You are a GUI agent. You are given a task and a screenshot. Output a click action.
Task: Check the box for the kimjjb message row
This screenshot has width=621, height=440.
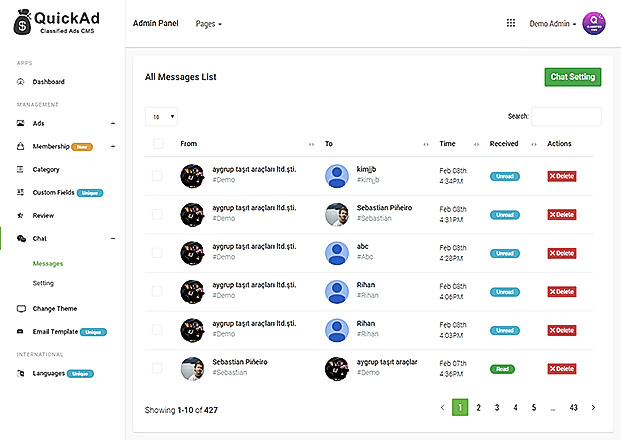pos(157,176)
